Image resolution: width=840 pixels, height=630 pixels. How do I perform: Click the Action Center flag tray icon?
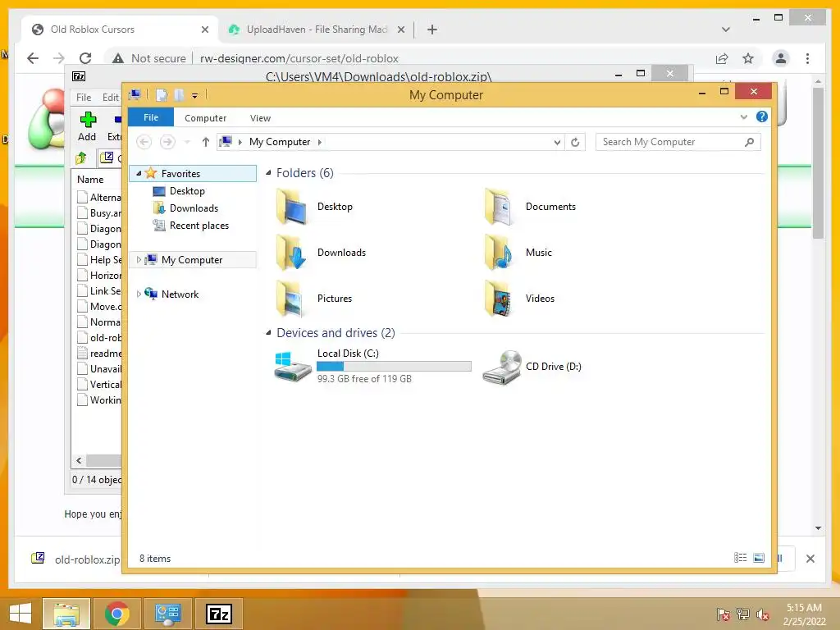pos(723,614)
